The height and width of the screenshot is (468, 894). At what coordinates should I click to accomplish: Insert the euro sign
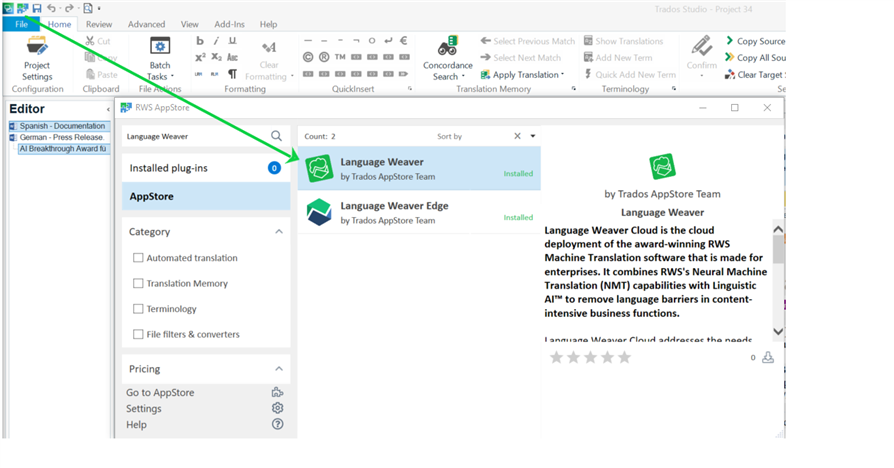pos(404,40)
